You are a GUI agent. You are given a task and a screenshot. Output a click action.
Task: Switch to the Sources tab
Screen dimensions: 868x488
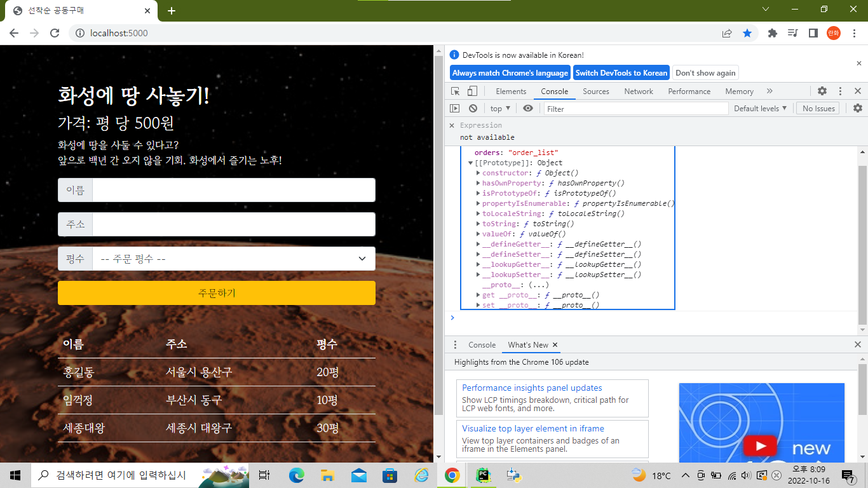(x=596, y=91)
